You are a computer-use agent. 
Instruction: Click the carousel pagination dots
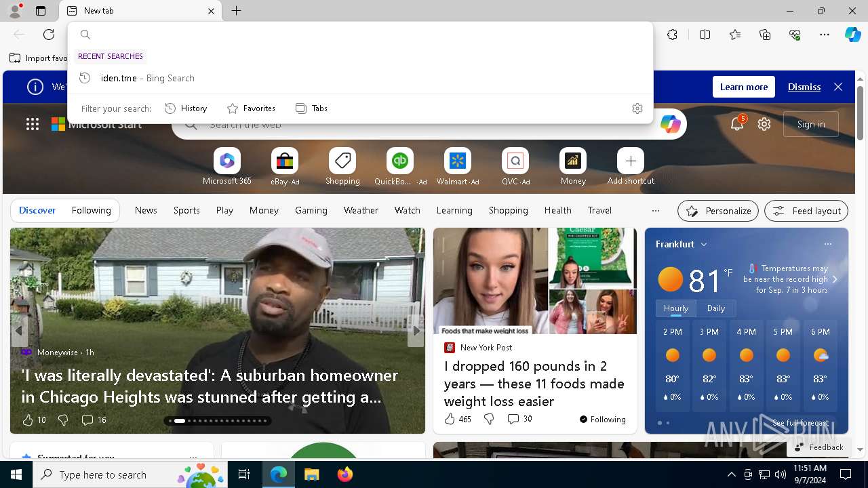pos(218,421)
